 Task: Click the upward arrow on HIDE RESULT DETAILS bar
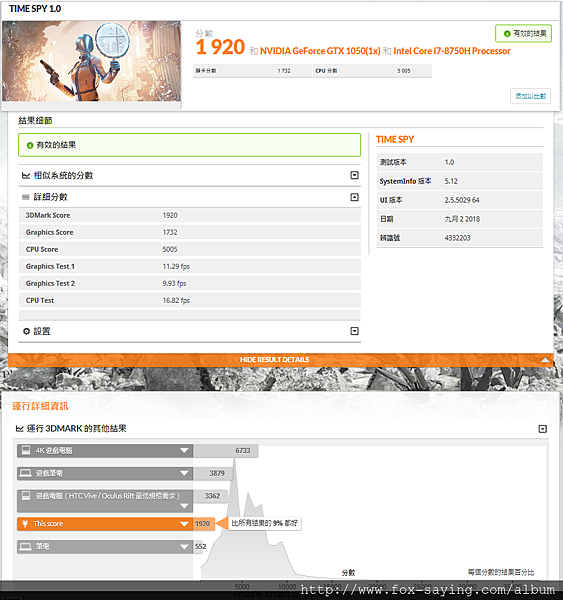(545, 360)
